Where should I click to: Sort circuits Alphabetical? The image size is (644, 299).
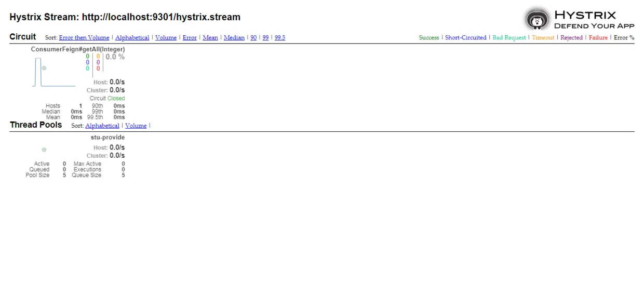(x=132, y=38)
